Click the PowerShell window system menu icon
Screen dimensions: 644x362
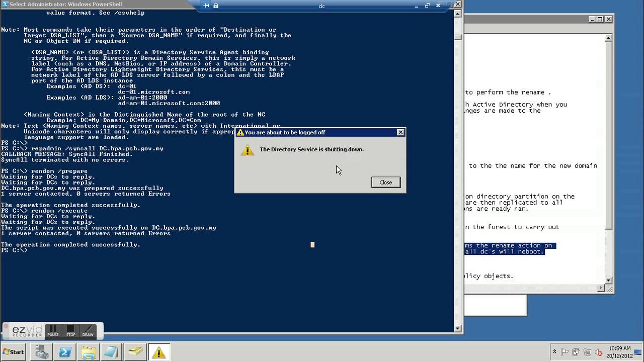click(x=5, y=4)
